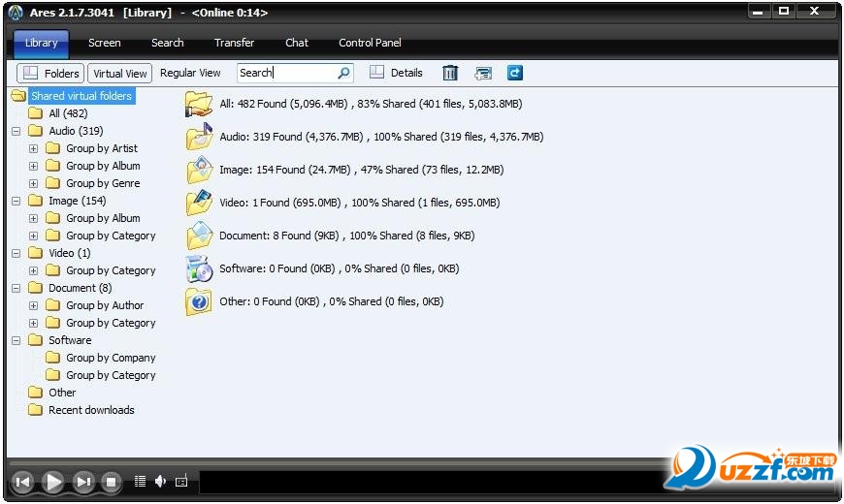844x504 pixels.
Task: Open Recent downloads folder
Action: pyautogui.click(x=91, y=410)
